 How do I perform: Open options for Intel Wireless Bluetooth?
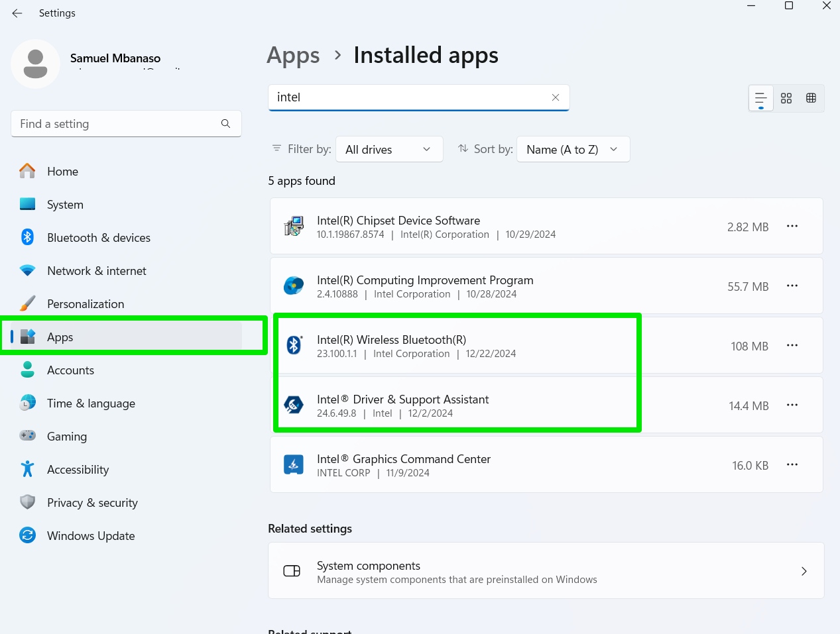click(792, 346)
